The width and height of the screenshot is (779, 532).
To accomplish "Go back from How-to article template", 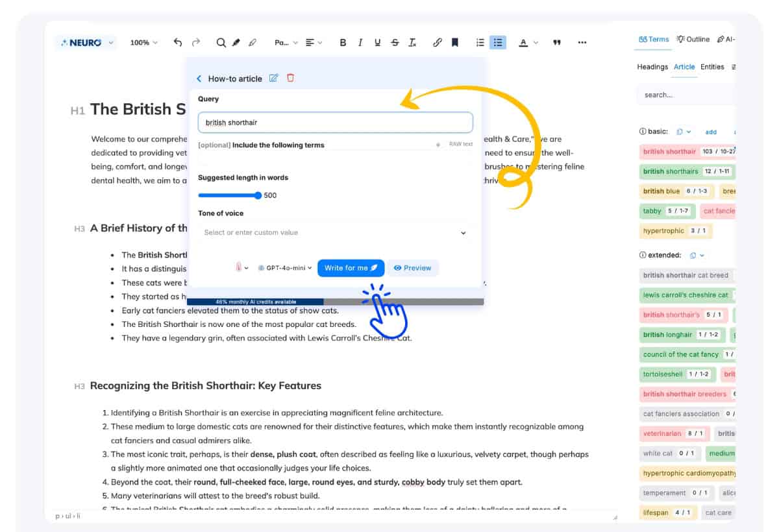I will pos(199,79).
